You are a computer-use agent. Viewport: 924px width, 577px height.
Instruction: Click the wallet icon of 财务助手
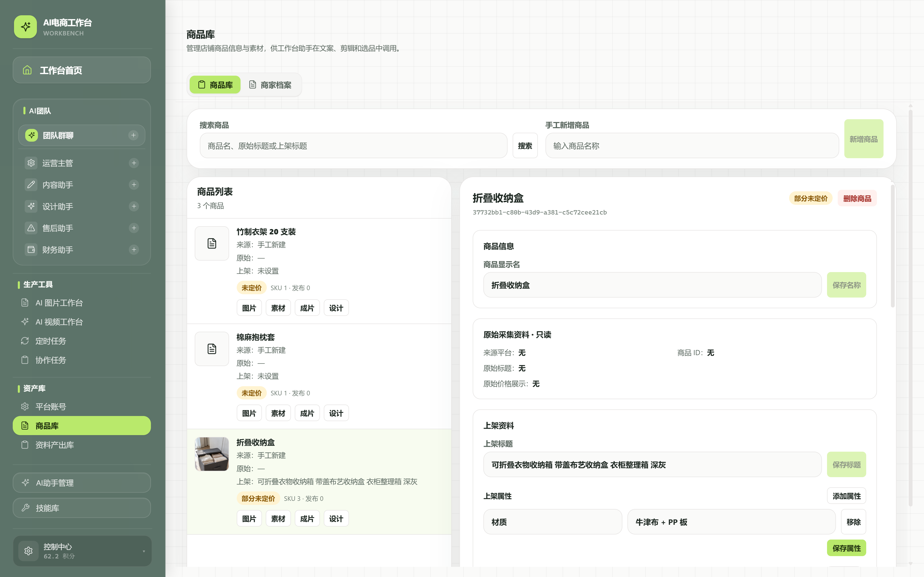pos(31,250)
